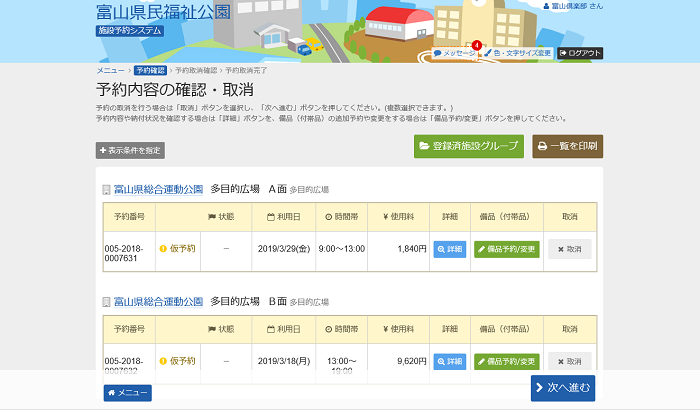Viewport: 700px width, 410px height.
Task: Open 登録済施設グループ folder button
Action: pyautogui.click(x=469, y=146)
